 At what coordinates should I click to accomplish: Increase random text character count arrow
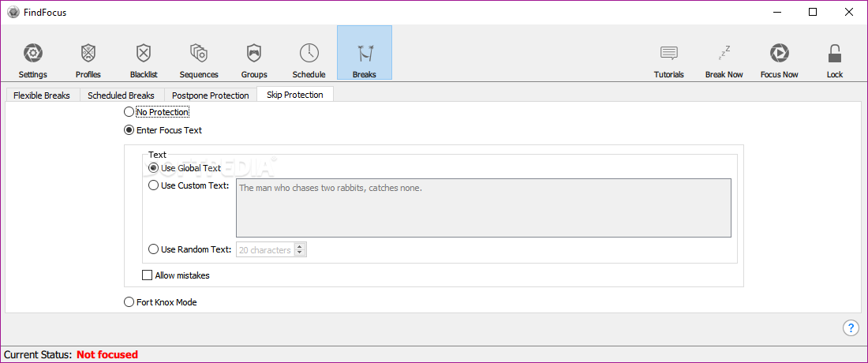click(300, 246)
